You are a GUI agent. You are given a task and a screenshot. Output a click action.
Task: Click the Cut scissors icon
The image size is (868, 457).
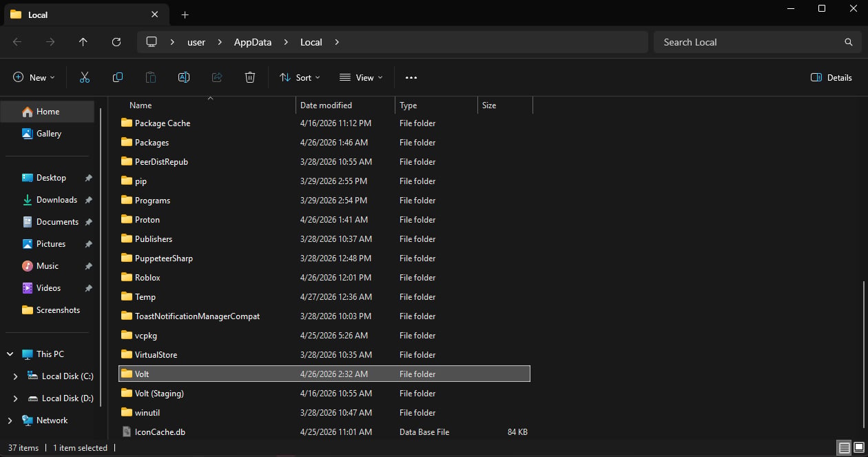(x=85, y=77)
